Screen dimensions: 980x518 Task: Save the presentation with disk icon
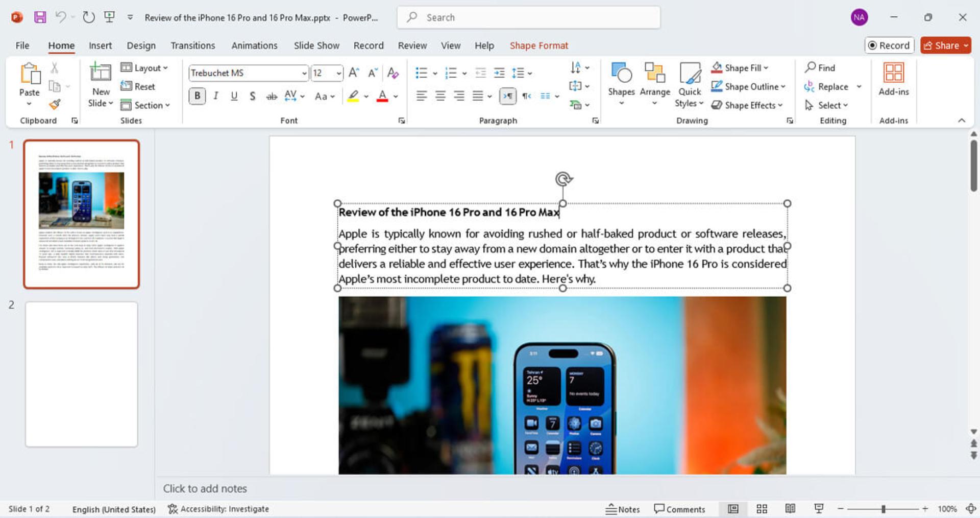pos(40,17)
